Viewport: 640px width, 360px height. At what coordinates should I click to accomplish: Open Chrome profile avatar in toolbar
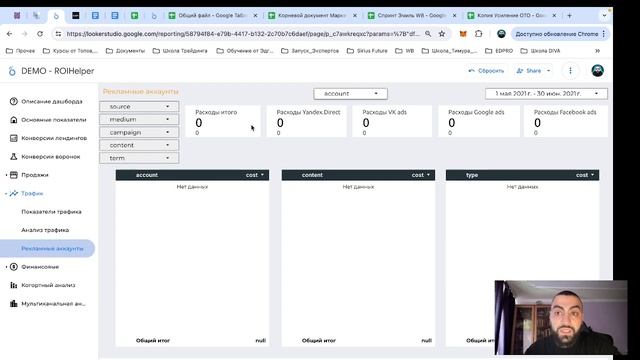501,34
